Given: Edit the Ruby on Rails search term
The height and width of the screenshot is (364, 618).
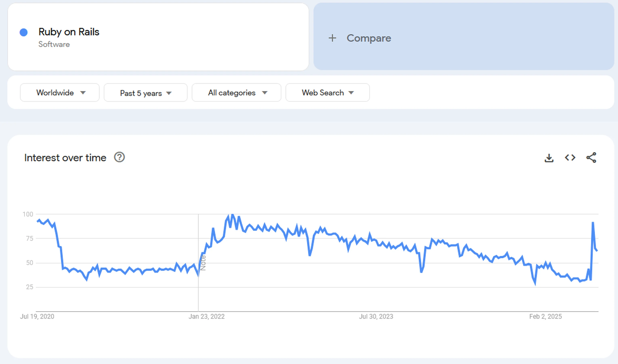Looking at the screenshot, I should tap(69, 32).
